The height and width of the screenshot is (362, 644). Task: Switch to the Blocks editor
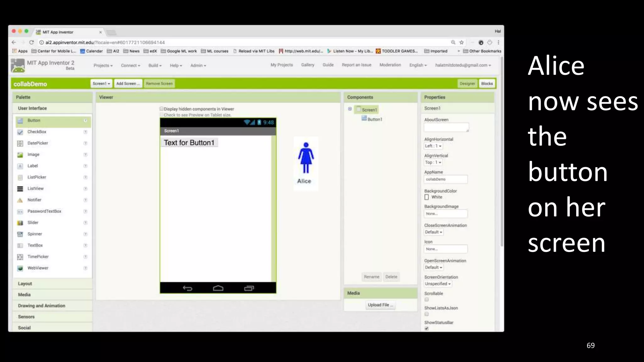[x=487, y=84]
